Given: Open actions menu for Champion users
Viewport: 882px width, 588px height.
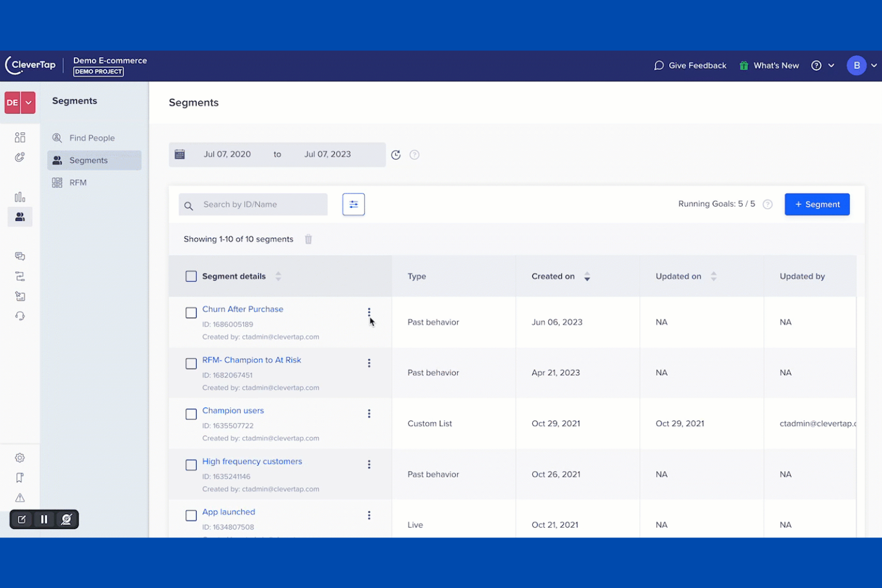Looking at the screenshot, I should point(369,414).
